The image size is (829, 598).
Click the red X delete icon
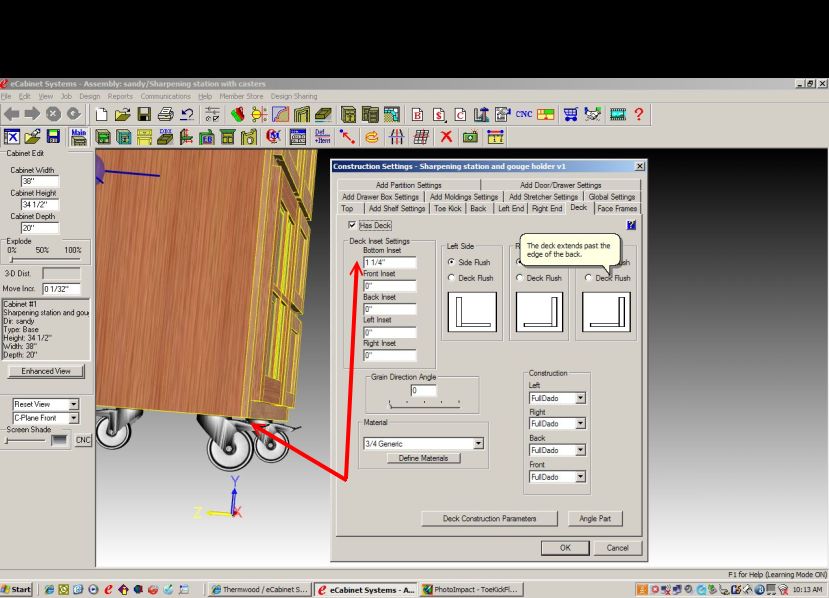click(x=446, y=137)
